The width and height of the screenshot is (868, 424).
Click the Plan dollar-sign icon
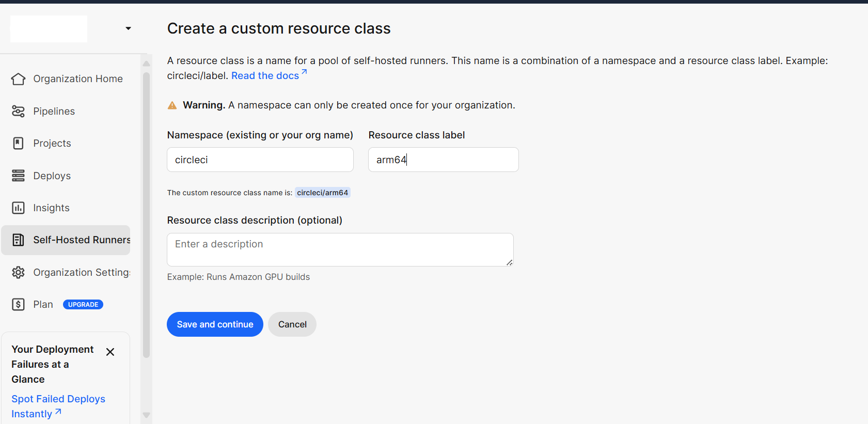coord(18,304)
